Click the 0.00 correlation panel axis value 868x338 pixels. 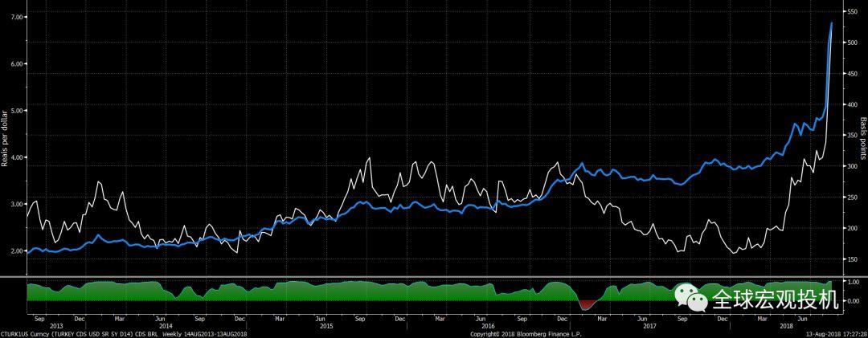point(854,302)
